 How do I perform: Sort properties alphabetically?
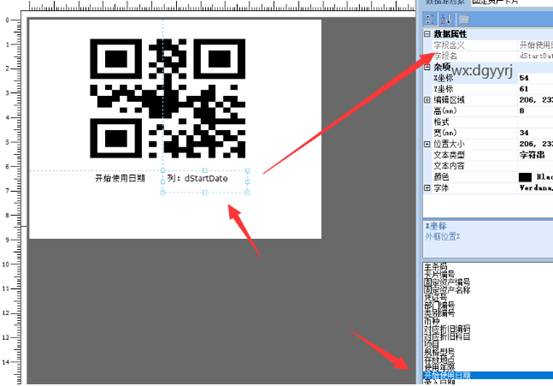click(x=446, y=19)
